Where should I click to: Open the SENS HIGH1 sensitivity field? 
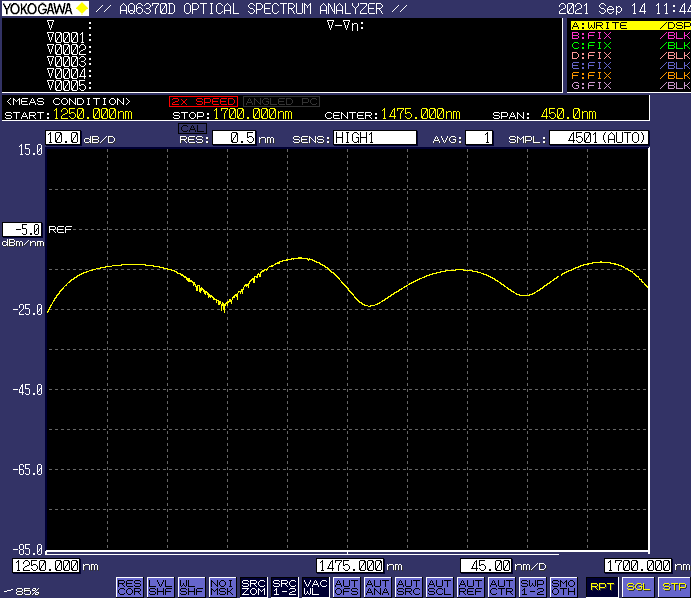374,138
